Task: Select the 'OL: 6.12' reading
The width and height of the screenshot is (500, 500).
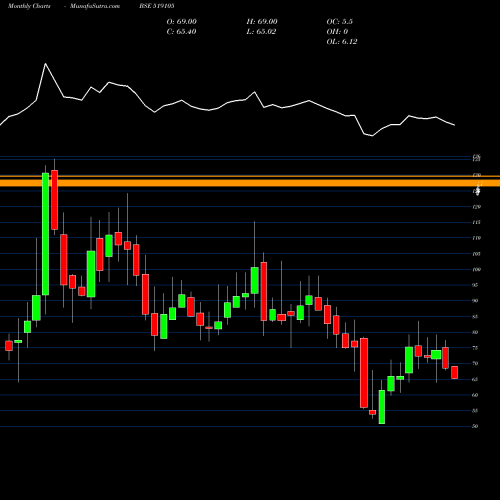Action: tap(342, 42)
